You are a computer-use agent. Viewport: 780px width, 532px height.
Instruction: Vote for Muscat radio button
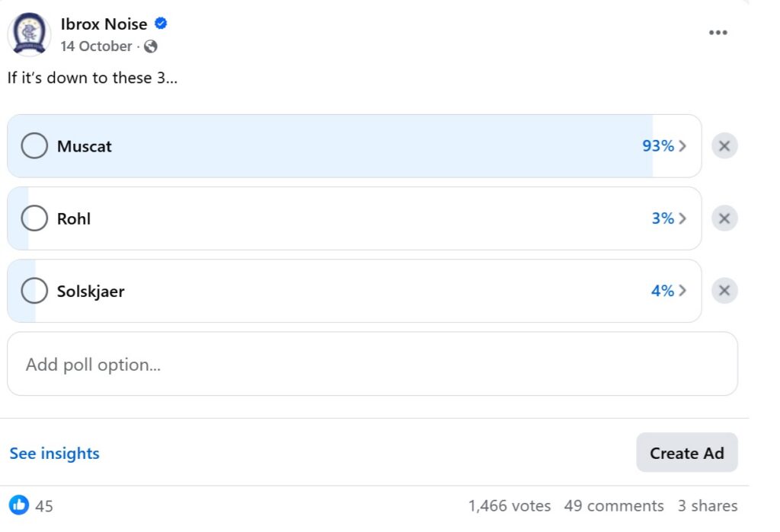[34, 146]
